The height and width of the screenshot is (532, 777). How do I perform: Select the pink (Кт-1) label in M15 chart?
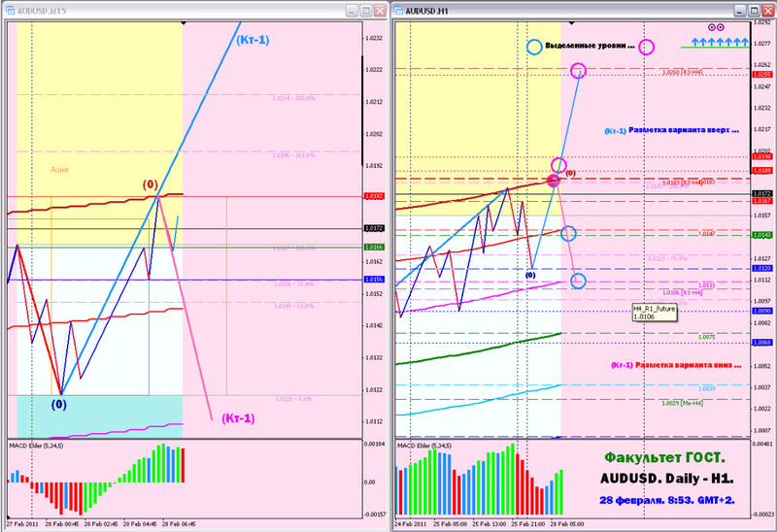238,418
